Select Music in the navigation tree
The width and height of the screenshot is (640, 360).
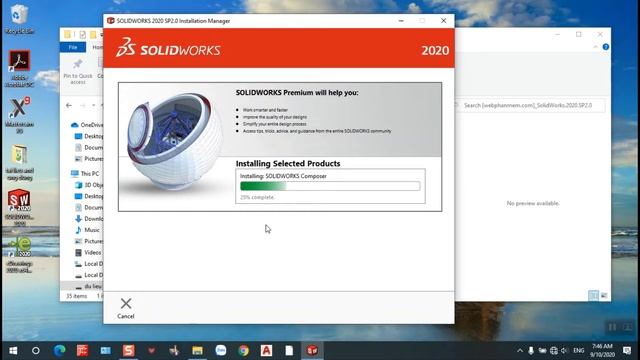(87, 230)
